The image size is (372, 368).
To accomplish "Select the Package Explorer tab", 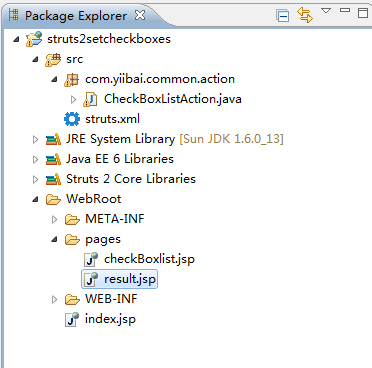I will tap(76, 16).
